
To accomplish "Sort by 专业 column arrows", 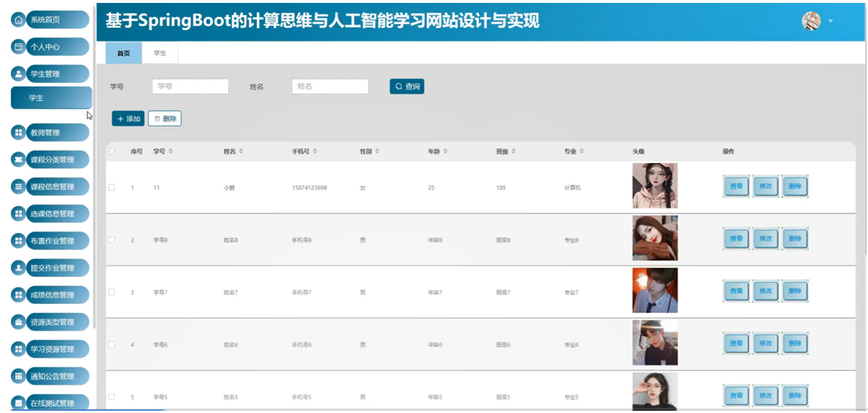I will 582,151.
